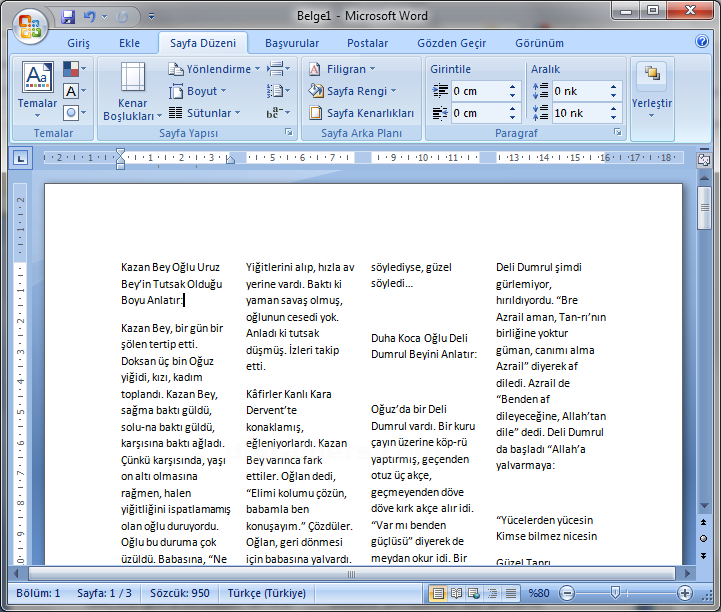Open Sayfa Rengi page color menu
Screen dimensions: 721x612
(352, 91)
